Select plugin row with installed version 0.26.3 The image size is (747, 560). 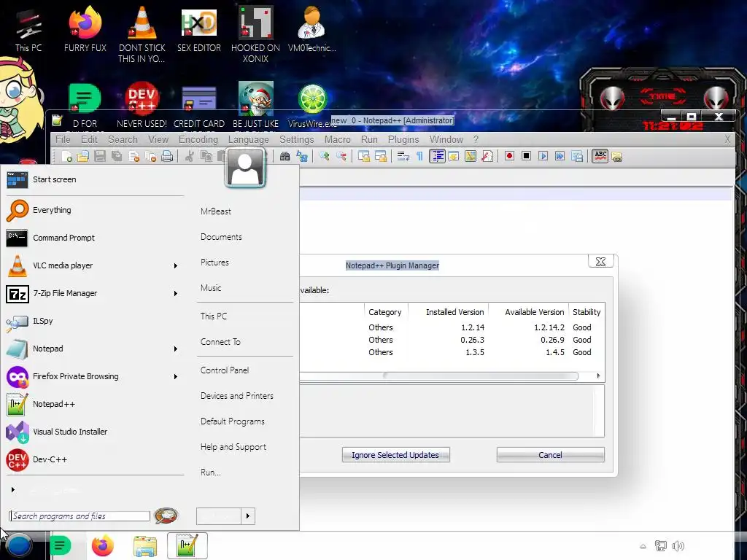click(x=452, y=340)
